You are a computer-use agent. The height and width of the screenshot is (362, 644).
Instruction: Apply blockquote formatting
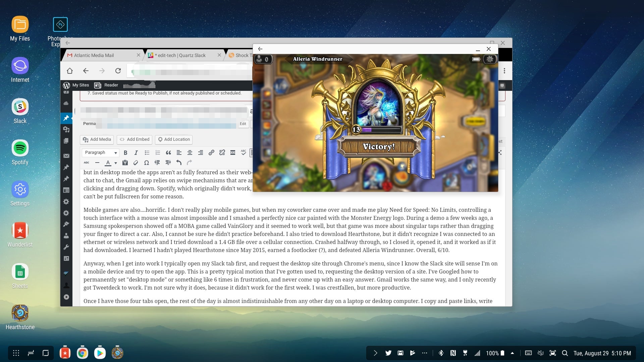coord(168,153)
